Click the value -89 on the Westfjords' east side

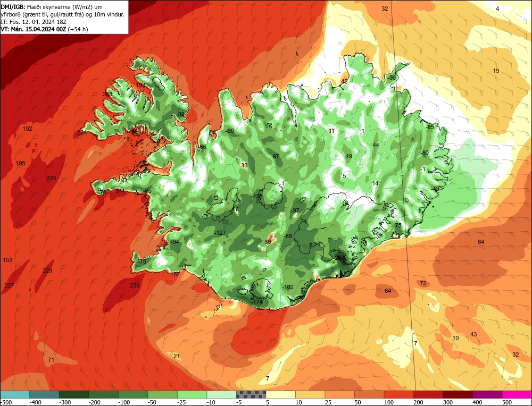[x=180, y=114]
